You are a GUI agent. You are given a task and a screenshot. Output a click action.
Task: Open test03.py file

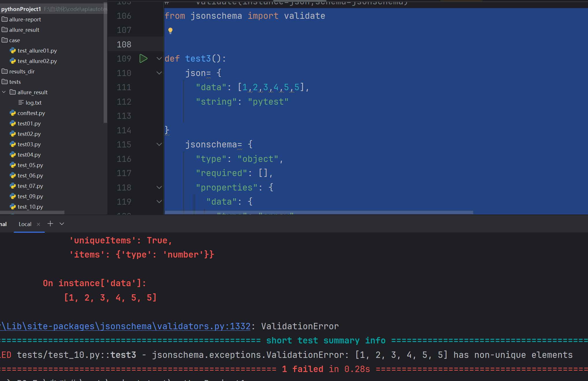pos(29,144)
